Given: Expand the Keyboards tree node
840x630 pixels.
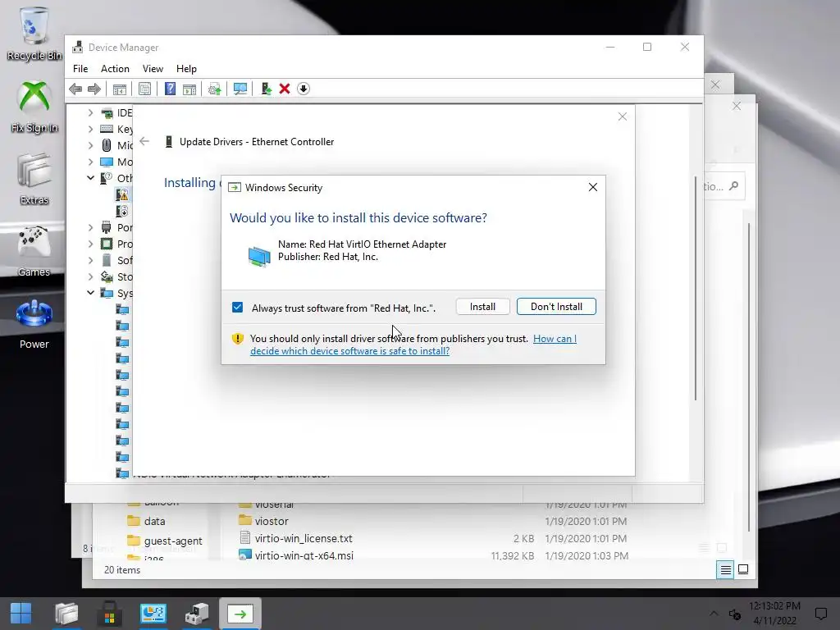Looking at the screenshot, I should click(x=90, y=129).
